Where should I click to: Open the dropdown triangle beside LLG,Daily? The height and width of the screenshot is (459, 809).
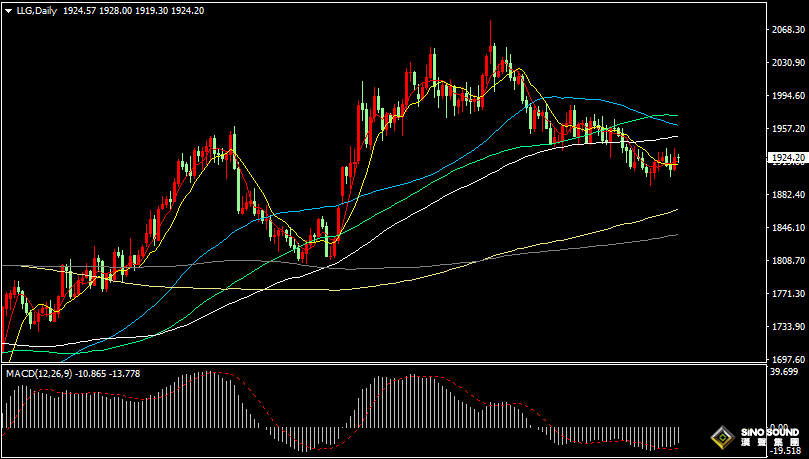click(x=7, y=9)
